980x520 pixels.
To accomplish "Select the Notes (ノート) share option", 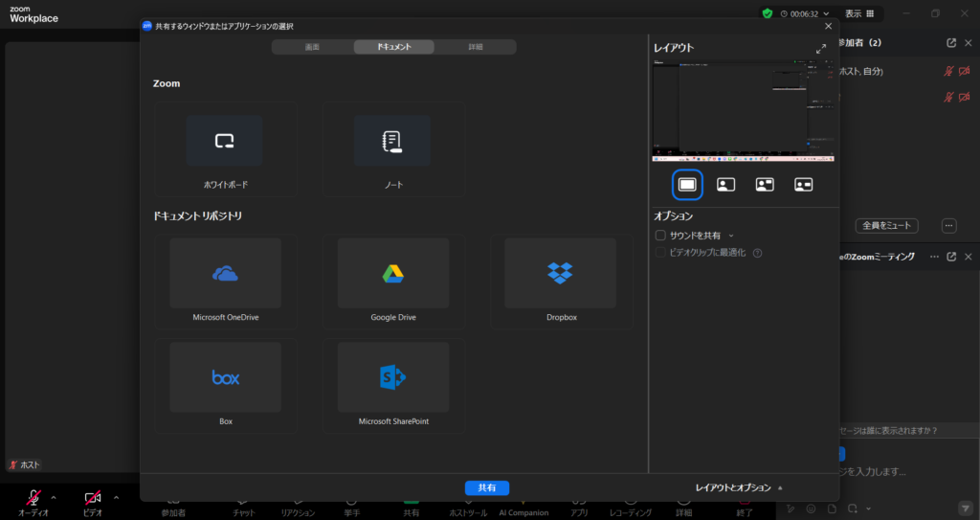I will pyautogui.click(x=392, y=148).
